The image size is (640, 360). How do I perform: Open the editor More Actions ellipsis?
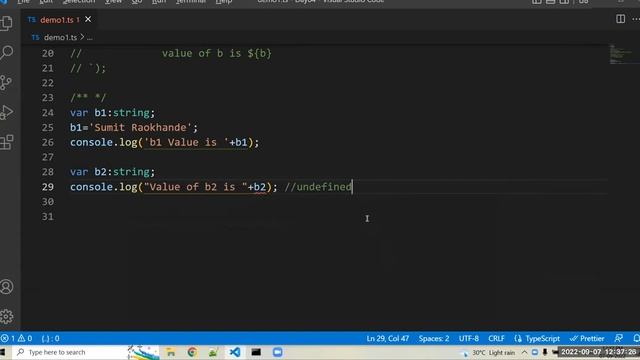636,19
